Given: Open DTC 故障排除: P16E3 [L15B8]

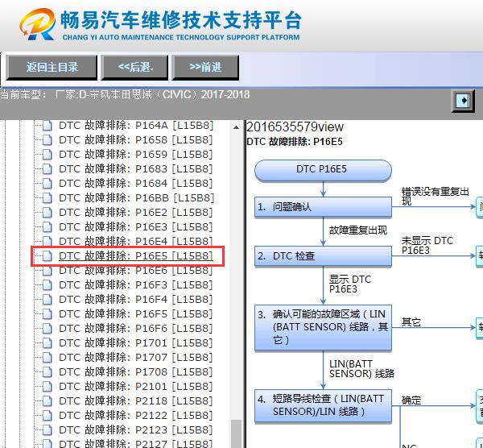Looking at the screenshot, I should [136, 227].
